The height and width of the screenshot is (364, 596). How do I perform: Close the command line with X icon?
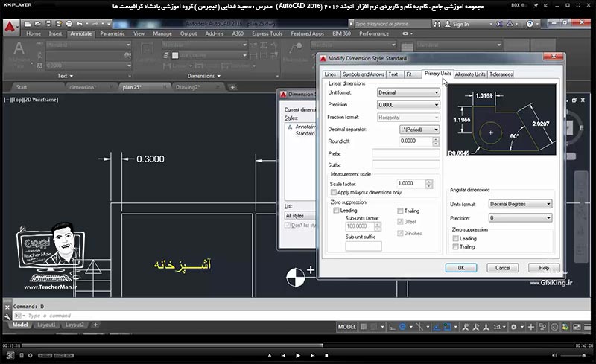(7, 307)
